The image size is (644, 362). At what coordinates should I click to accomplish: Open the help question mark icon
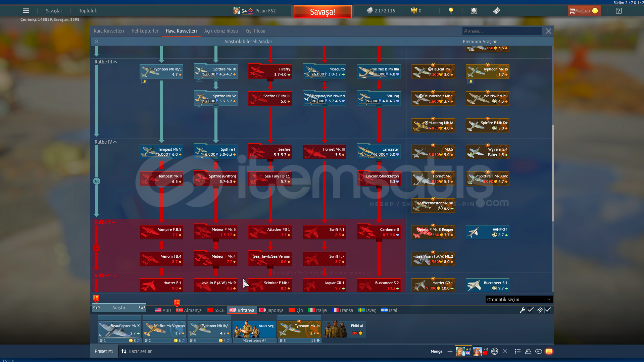[x=619, y=11]
